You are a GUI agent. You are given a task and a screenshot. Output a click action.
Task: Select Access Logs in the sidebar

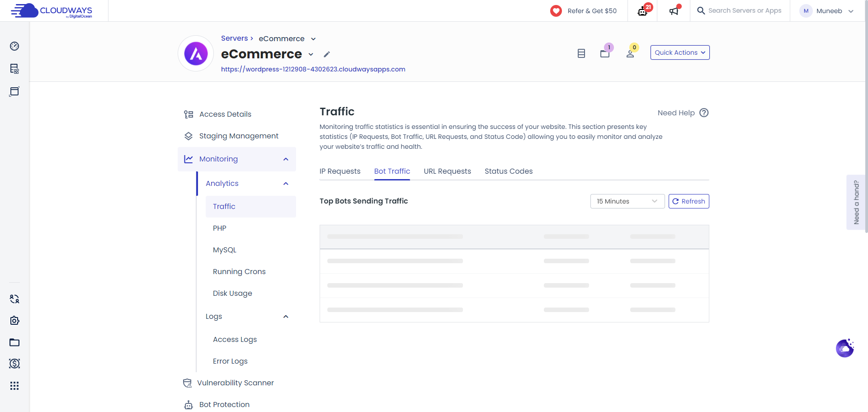pyautogui.click(x=235, y=339)
